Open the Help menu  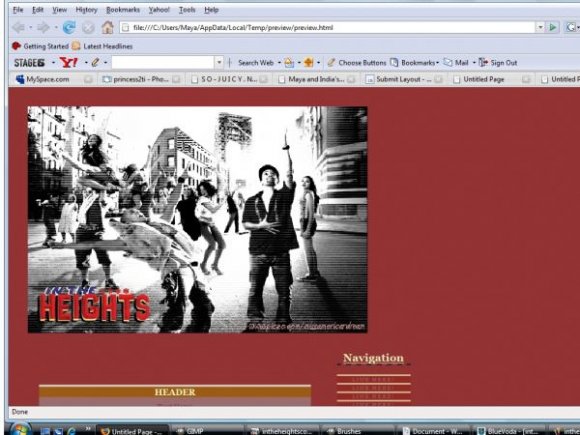(x=211, y=10)
